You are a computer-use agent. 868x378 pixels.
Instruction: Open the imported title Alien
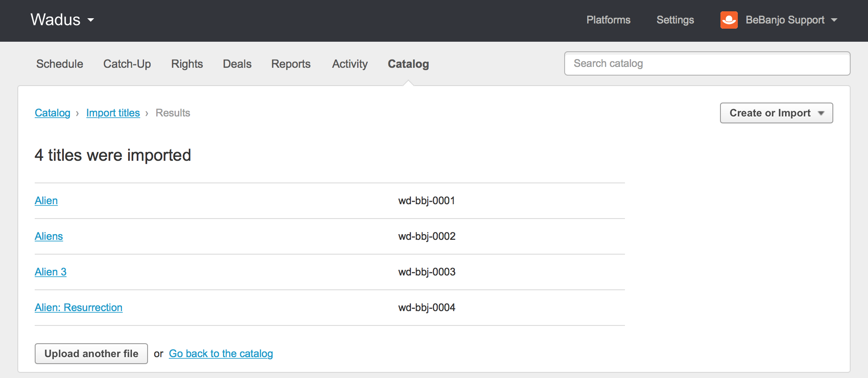[46, 201]
